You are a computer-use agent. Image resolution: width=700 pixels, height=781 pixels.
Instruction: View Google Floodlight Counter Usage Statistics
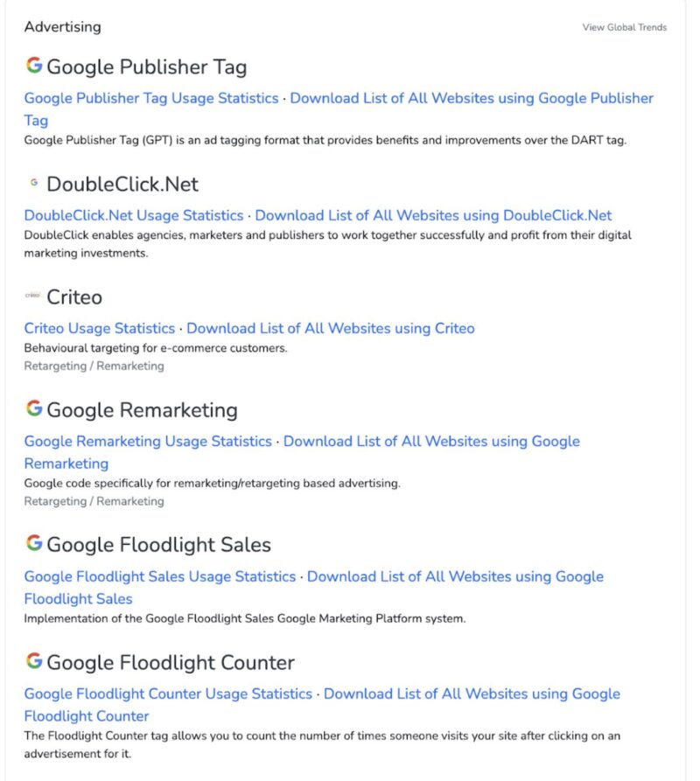pos(166,694)
